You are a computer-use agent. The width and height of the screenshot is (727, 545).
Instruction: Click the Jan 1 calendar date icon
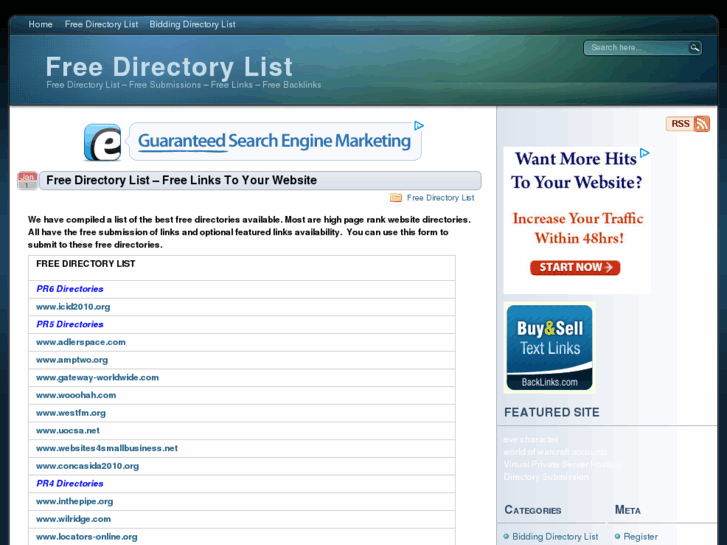tap(27, 180)
